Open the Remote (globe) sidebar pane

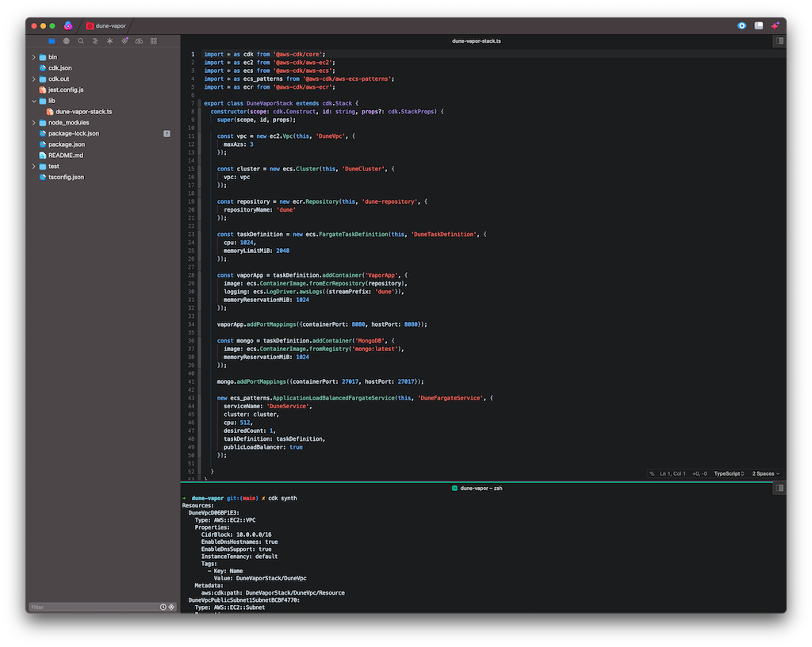click(x=67, y=41)
